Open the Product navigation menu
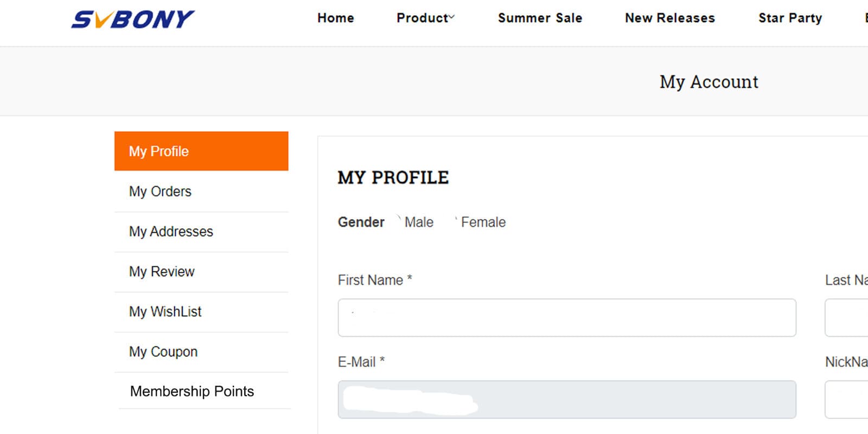 [422, 18]
